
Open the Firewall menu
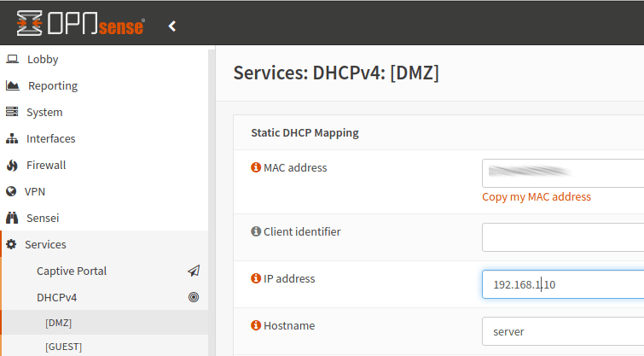45,165
